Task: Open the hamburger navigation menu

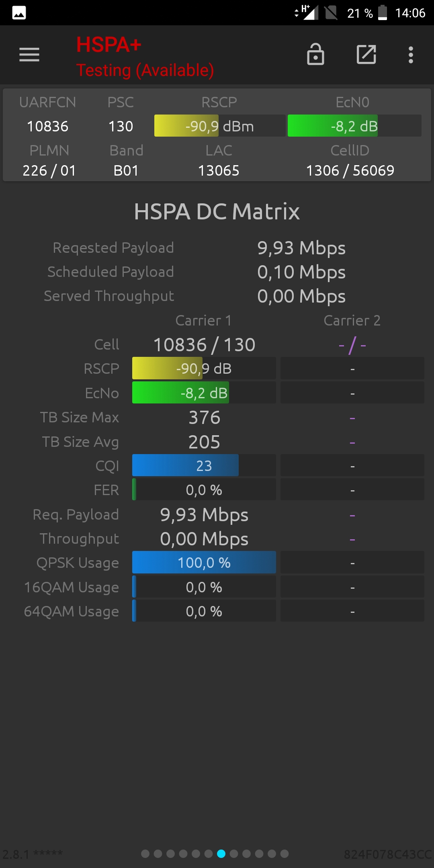Action: pos(29,55)
